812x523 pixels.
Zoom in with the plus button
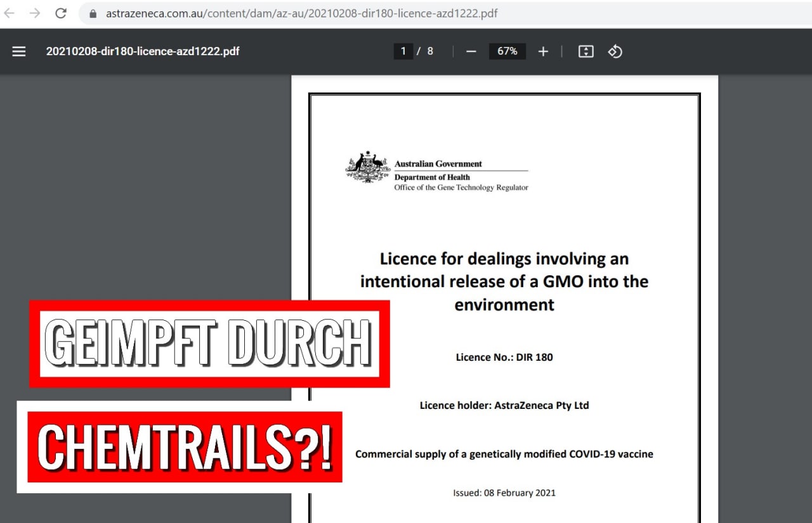click(543, 51)
